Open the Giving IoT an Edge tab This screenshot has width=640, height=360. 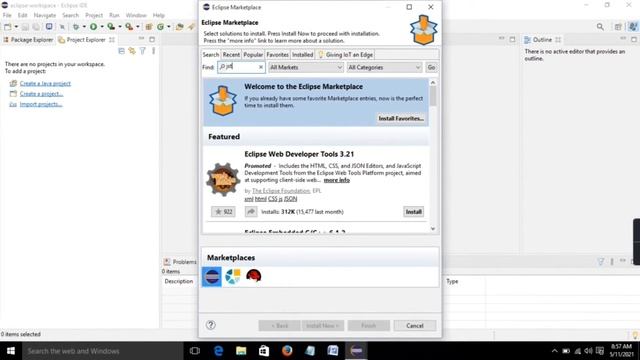[x=345, y=55]
